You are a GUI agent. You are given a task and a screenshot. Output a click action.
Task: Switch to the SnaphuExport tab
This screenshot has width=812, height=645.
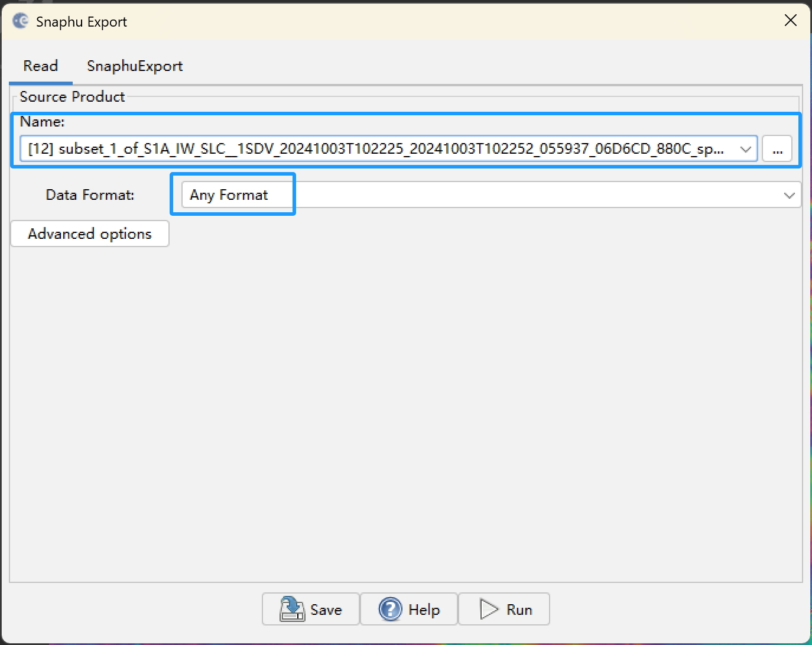coord(134,66)
